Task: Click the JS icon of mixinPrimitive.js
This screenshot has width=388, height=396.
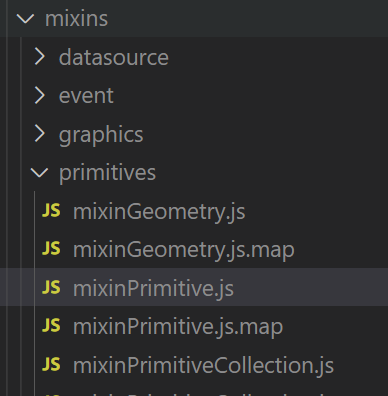Action: [51, 287]
